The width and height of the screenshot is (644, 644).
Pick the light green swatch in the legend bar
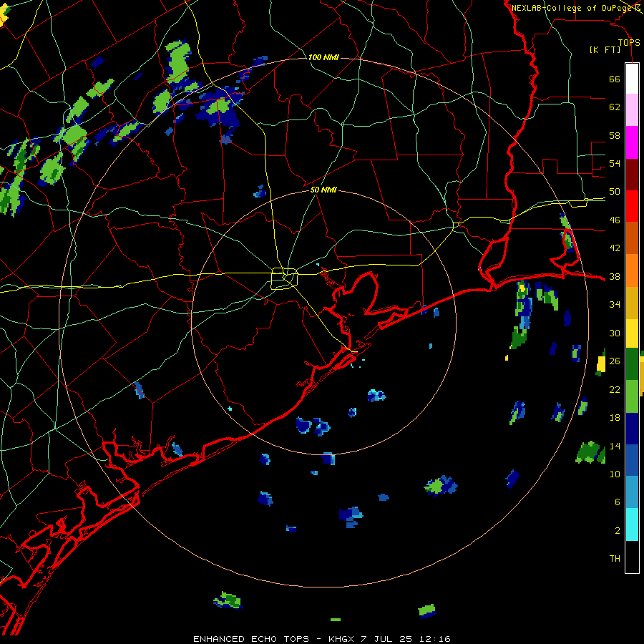tap(632, 396)
